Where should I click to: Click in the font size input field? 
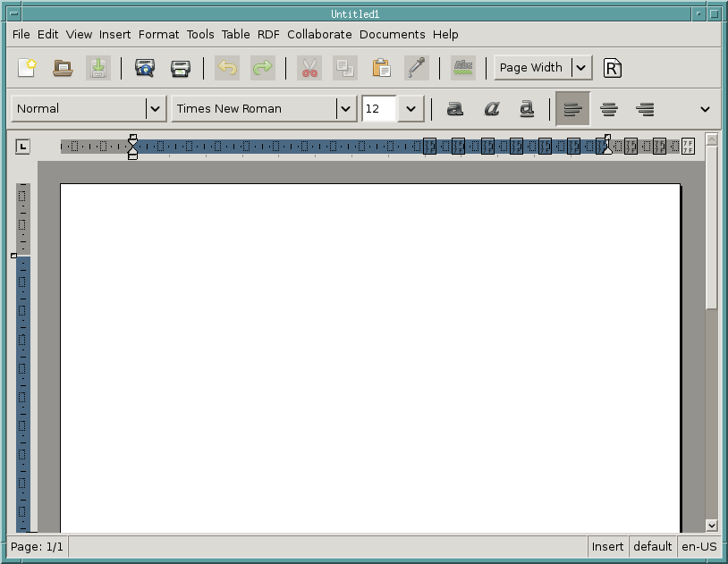pyautogui.click(x=378, y=109)
